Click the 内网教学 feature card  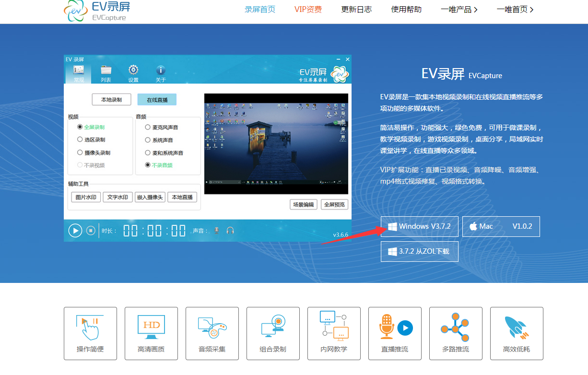point(334,333)
